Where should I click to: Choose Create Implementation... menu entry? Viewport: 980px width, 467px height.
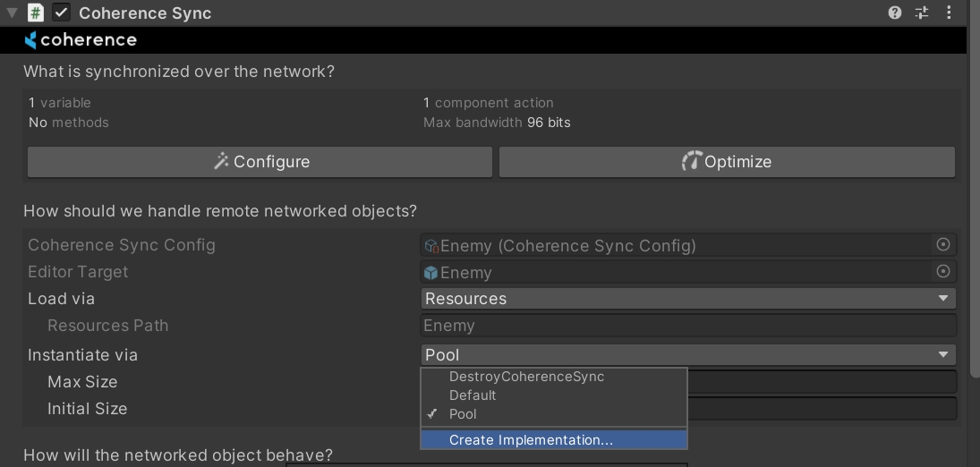(531, 440)
